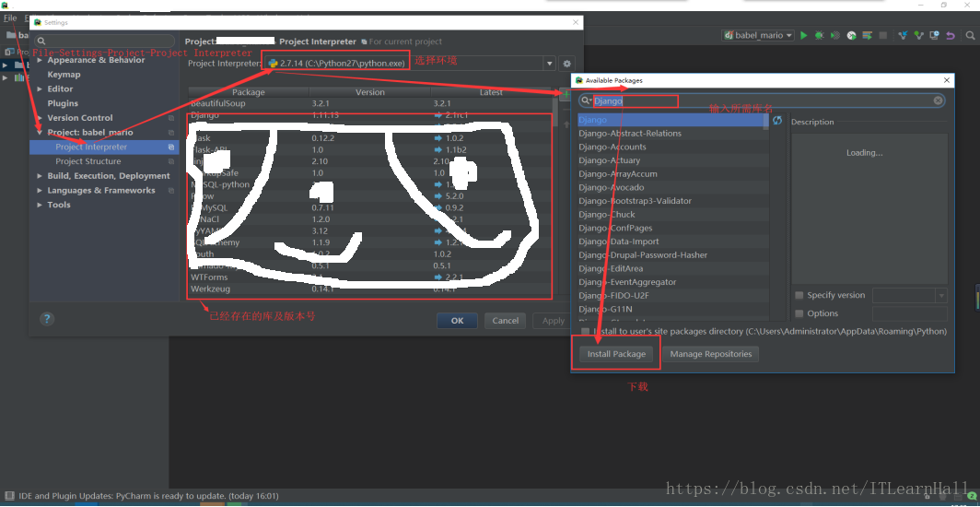Click the profile run icon in toolbar
The width and height of the screenshot is (980, 507).
pyautogui.click(x=851, y=36)
